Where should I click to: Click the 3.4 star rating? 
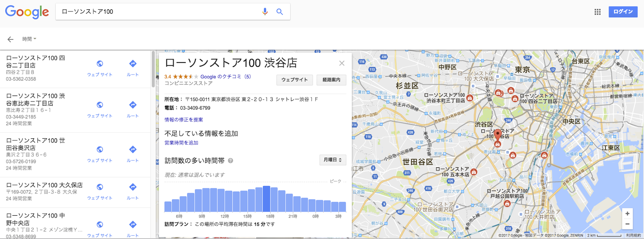(181, 77)
